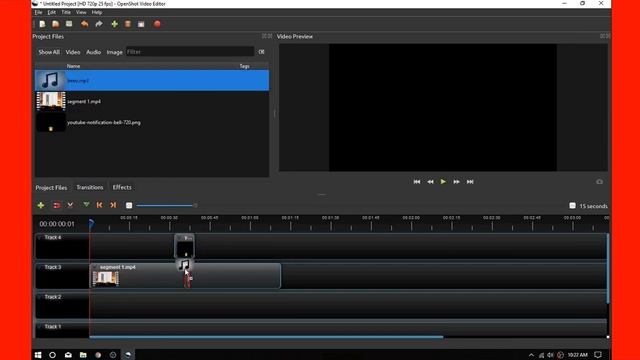Click the Undo arrow icon
The height and width of the screenshot is (360, 640).
point(84,24)
